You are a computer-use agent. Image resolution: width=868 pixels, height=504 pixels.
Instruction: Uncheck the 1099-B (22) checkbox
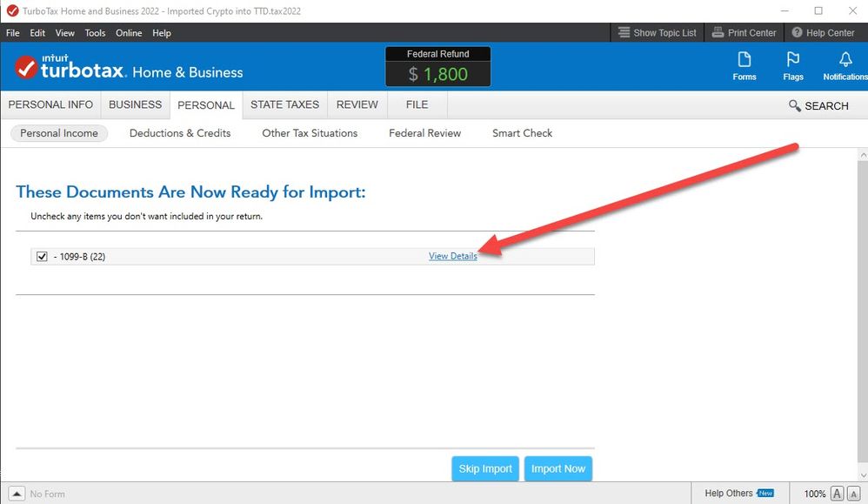pyautogui.click(x=42, y=257)
